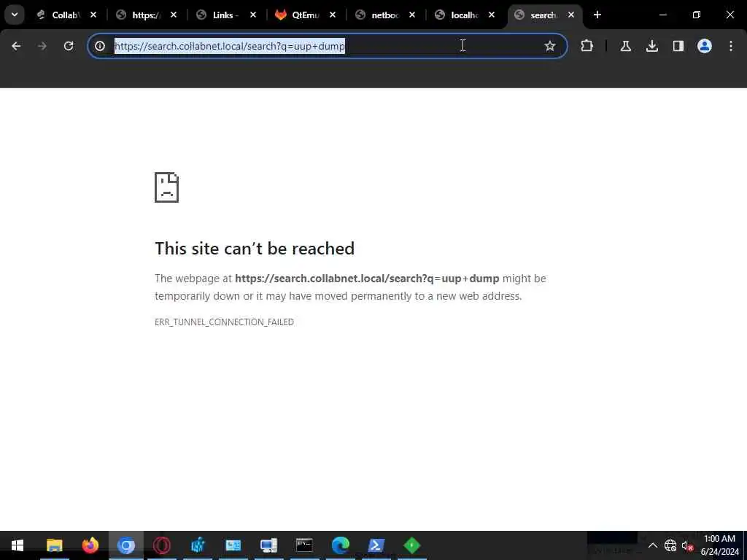Open the command prompt taskbar icon
The width and height of the screenshot is (747, 560).
click(x=304, y=545)
